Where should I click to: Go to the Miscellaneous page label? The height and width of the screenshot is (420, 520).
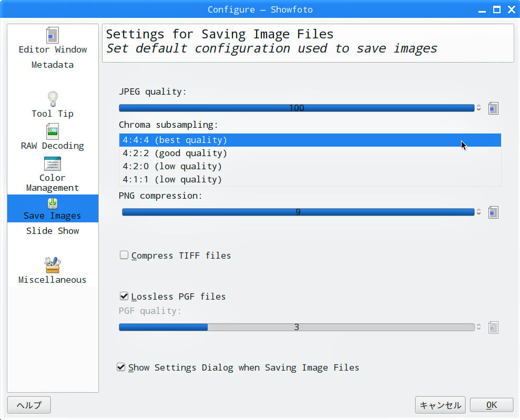[x=53, y=280]
